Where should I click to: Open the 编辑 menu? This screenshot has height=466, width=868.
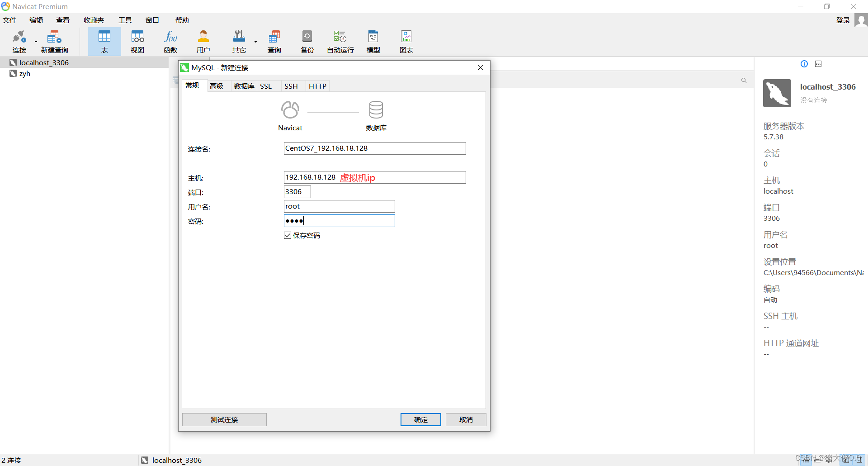(36, 20)
